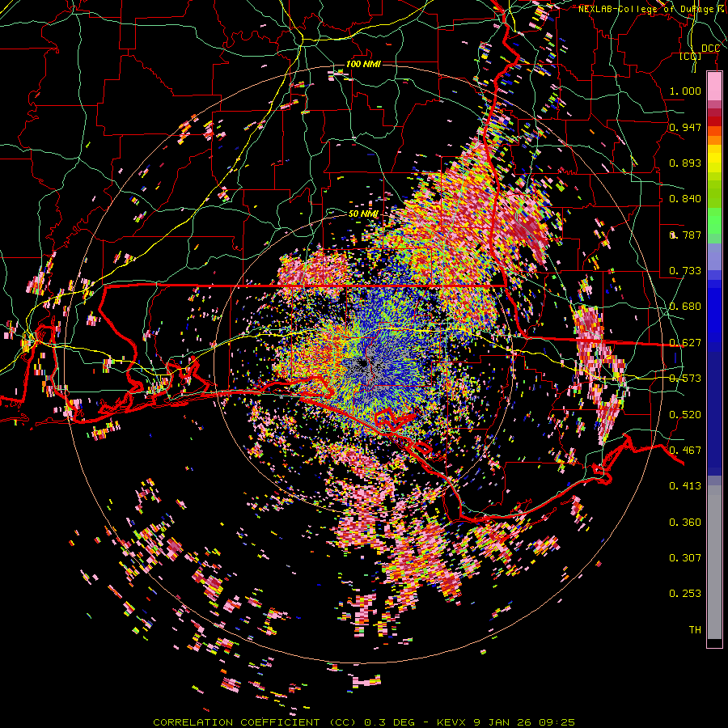Click the 0.840 legend value
728x728 pixels.
coord(685,199)
